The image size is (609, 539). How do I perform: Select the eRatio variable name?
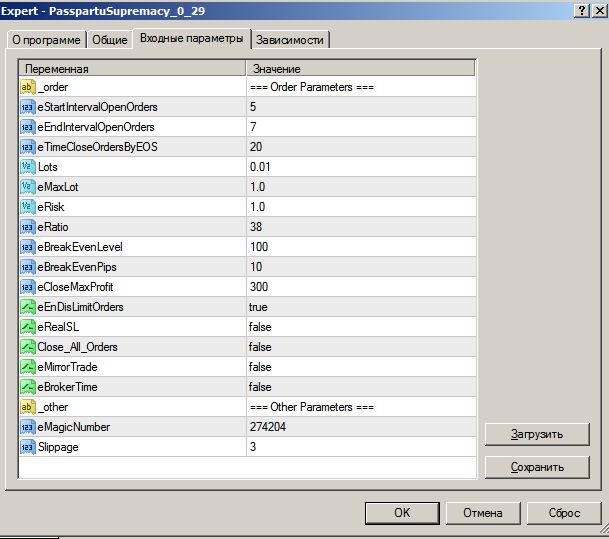point(53,227)
